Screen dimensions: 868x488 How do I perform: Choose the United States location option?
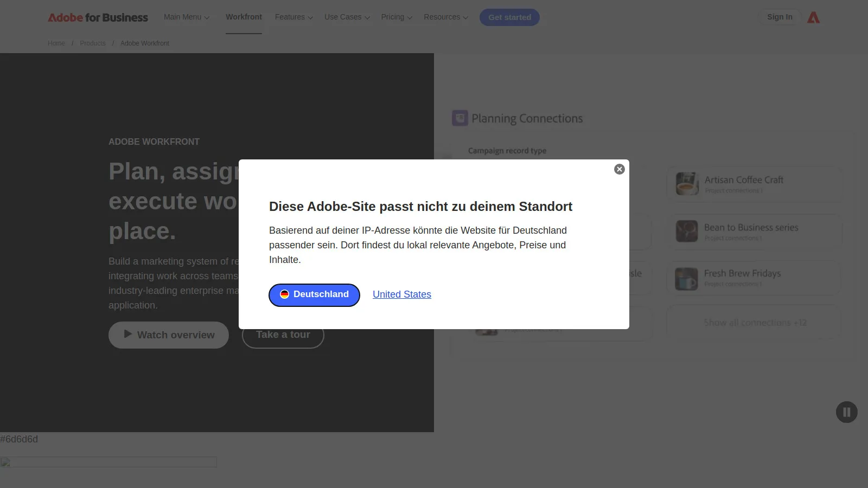(401, 294)
